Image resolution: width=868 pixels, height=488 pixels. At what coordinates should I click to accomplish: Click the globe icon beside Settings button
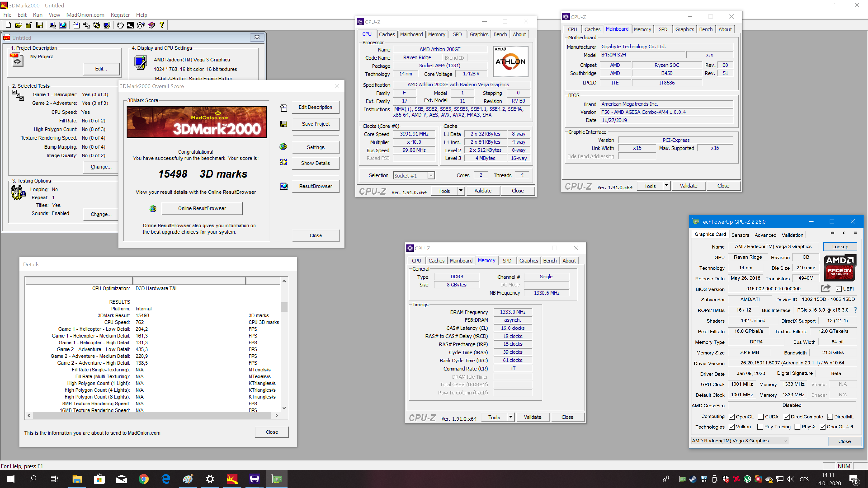[x=283, y=146]
